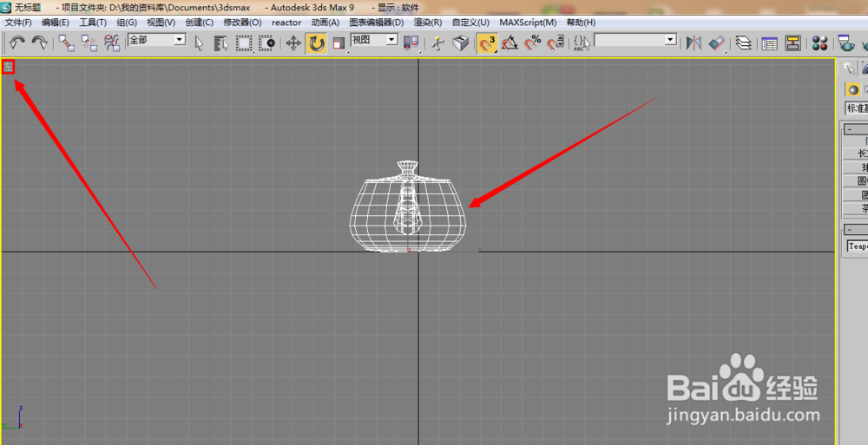Open the reactor menu

click(286, 23)
